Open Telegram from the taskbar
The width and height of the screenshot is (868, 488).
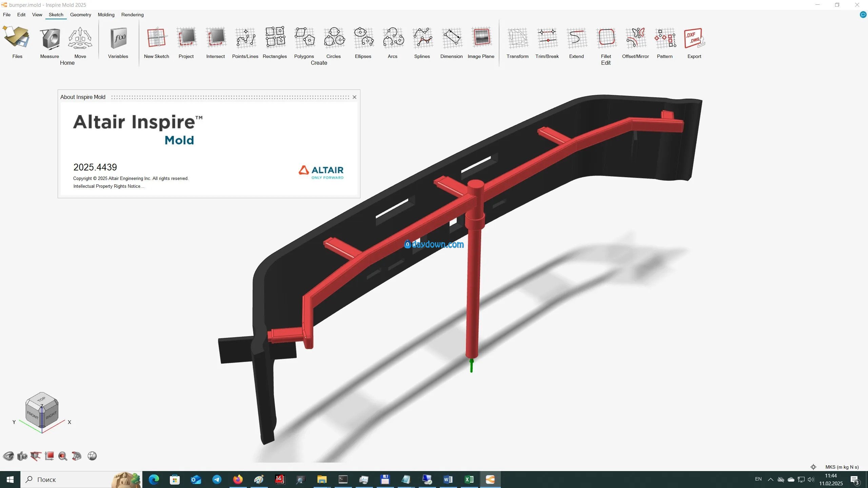(217, 480)
